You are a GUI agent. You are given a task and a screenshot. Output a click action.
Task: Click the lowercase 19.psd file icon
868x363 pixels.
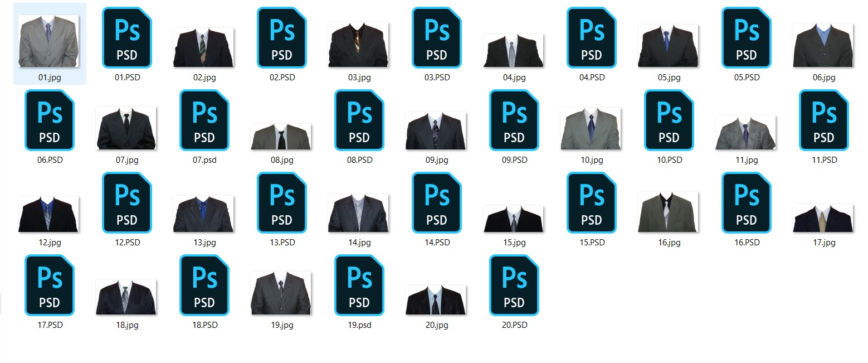(x=359, y=285)
